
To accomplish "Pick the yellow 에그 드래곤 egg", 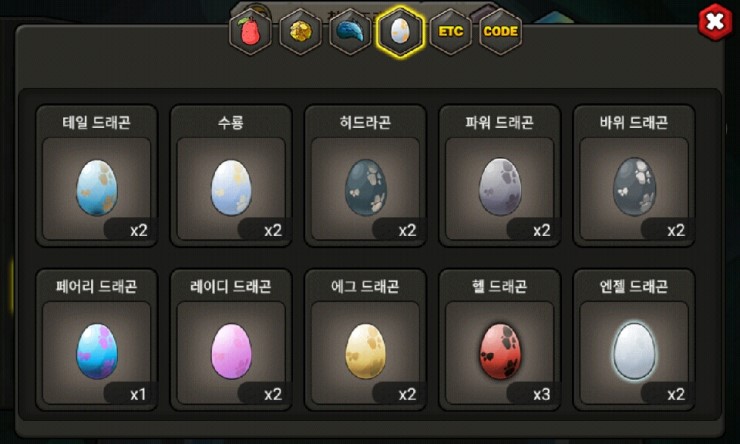I will 365,351.
